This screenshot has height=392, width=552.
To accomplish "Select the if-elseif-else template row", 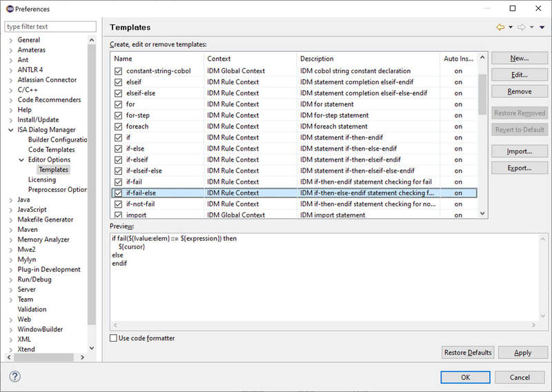I will pyautogui.click(x=144, y=170).
